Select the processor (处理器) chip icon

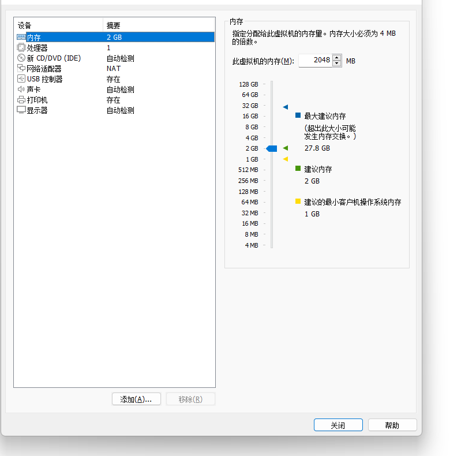point(21,47)
